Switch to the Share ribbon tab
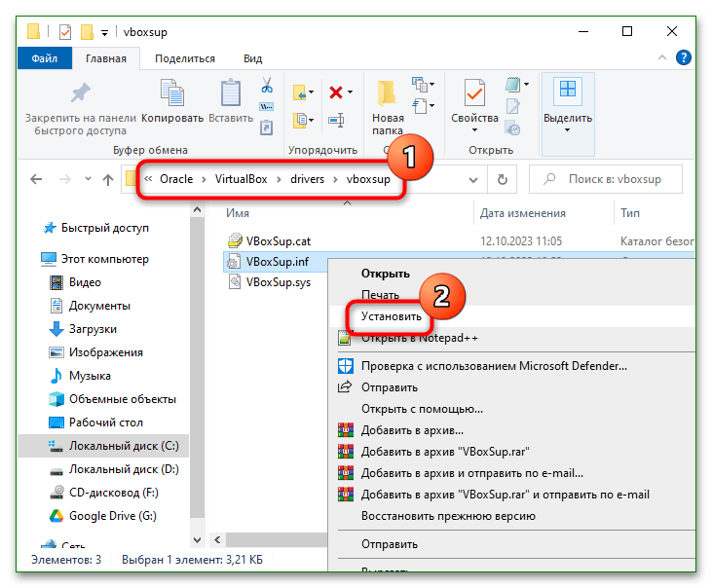 click(185, 58)
